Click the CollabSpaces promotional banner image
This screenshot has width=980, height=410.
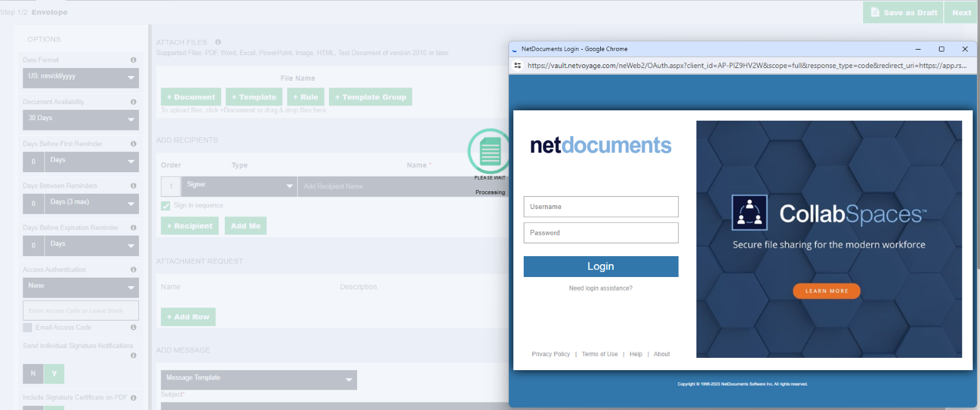[x=829, y=239]
